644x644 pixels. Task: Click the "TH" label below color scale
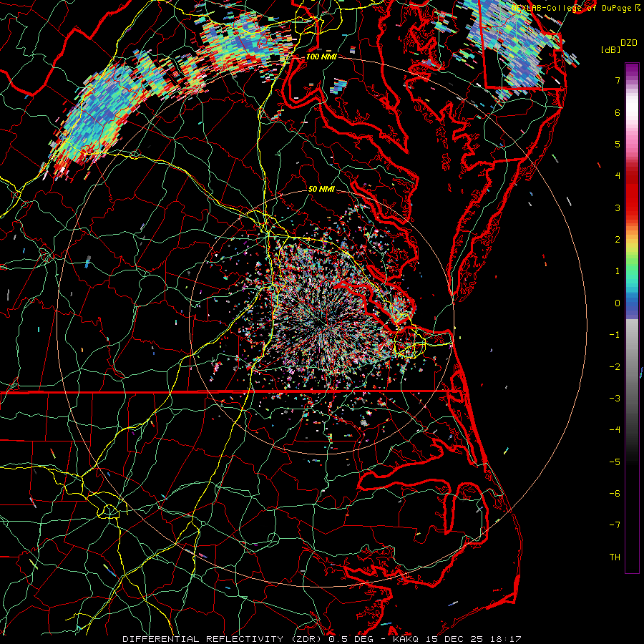coord(615,557)
